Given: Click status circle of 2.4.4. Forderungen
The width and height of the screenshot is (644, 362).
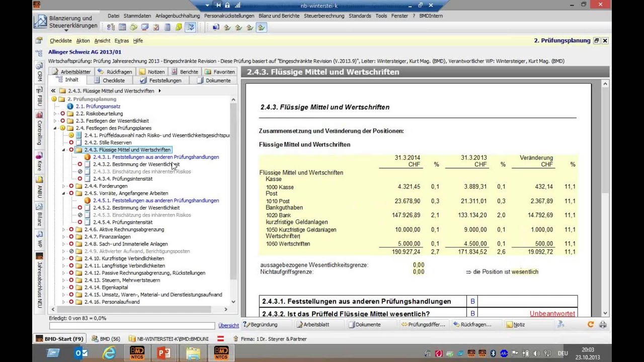Looking at the screenshot, I should click(x=71, y=186).
